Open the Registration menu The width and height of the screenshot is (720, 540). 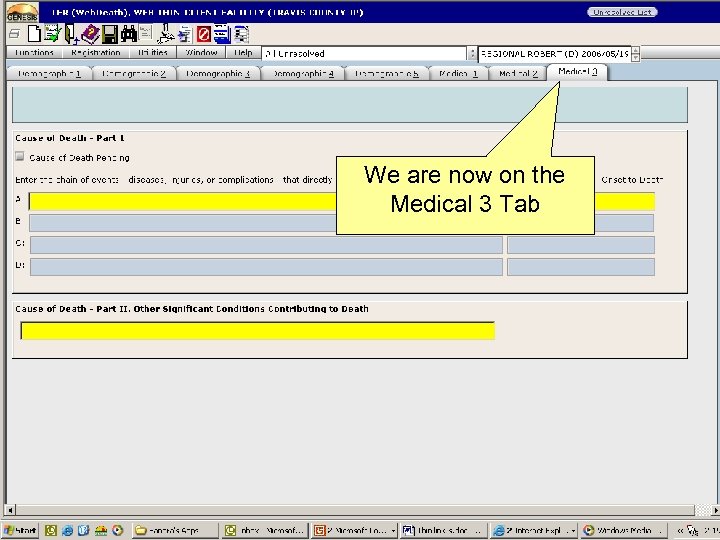click(96, 52)
